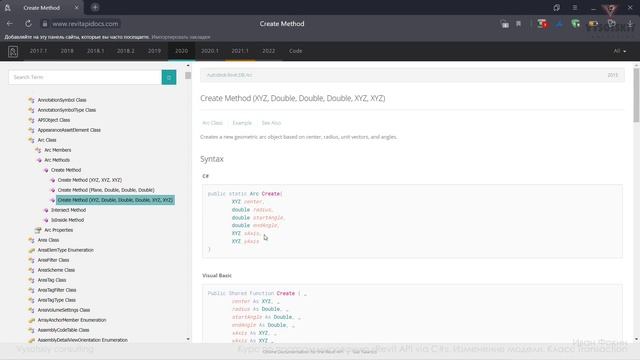The height and width of the screenshot is (360, 640).
Task: Open AreaVolumeSettings Class in the tree
Action: (x=64, y=310)
